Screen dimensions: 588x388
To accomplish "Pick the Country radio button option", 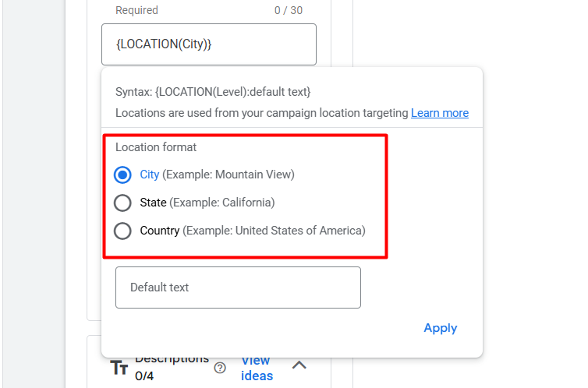I will [x=122, y=231].
